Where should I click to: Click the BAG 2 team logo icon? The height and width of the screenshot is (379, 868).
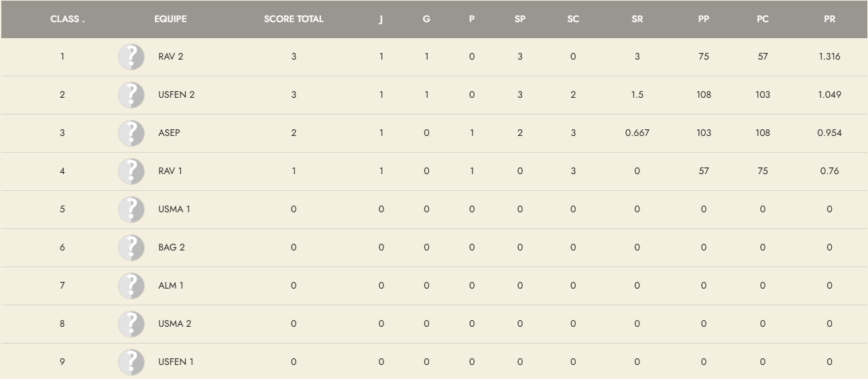[131, 248]
